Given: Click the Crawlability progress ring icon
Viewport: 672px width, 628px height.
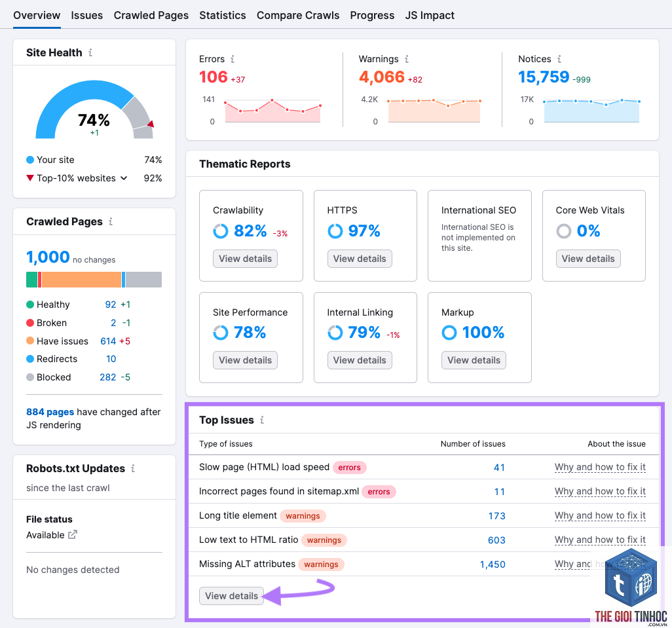Looking at the screenshot, I should point(221,231).
